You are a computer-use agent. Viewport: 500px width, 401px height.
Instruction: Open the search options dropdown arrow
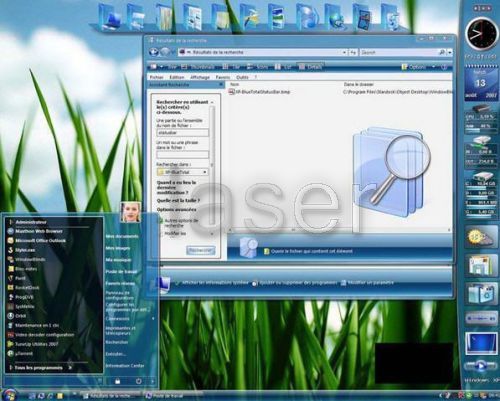450,52
